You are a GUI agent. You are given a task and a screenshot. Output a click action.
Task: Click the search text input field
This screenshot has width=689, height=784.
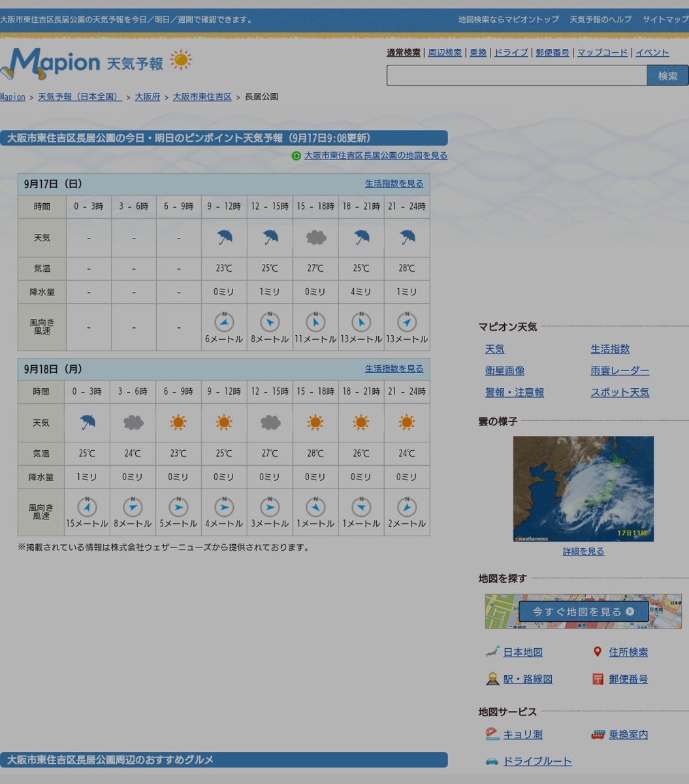coord(517,76)
